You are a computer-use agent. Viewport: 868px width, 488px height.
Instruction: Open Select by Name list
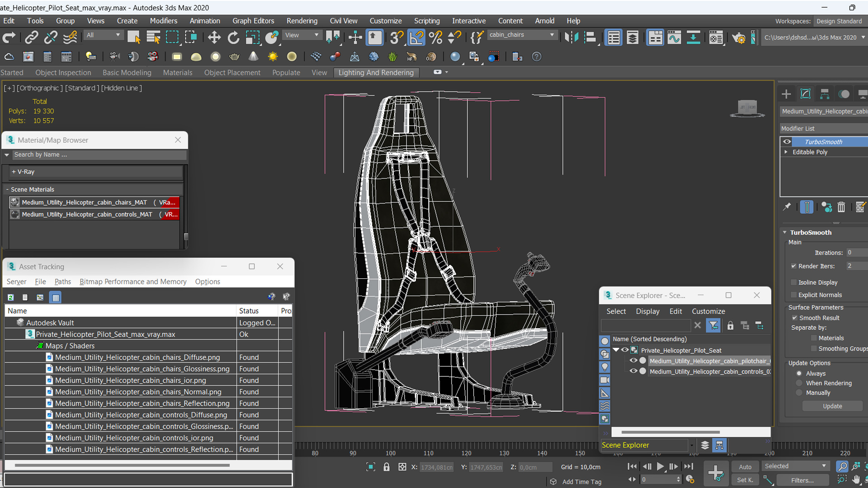tap(153, 38)
